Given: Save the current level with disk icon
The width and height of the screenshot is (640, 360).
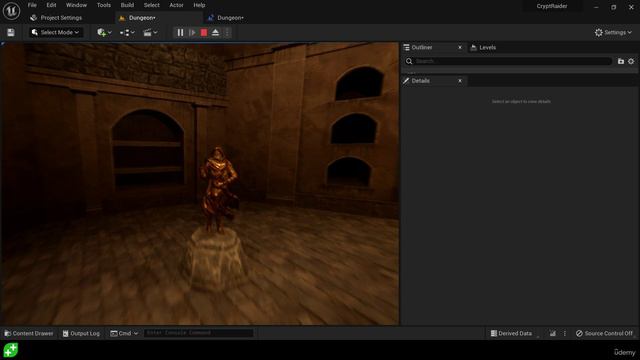Looking at the screenshot, I should point(11,32).
